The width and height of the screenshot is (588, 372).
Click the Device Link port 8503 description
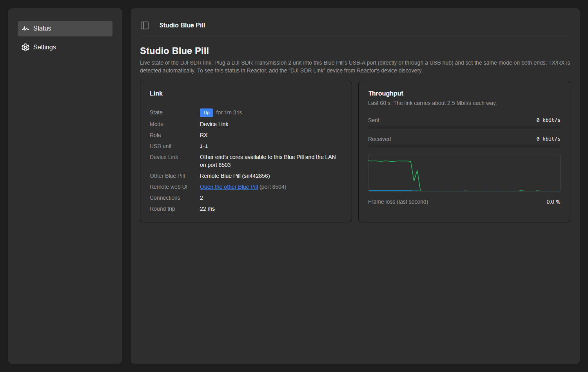(268, 161)
